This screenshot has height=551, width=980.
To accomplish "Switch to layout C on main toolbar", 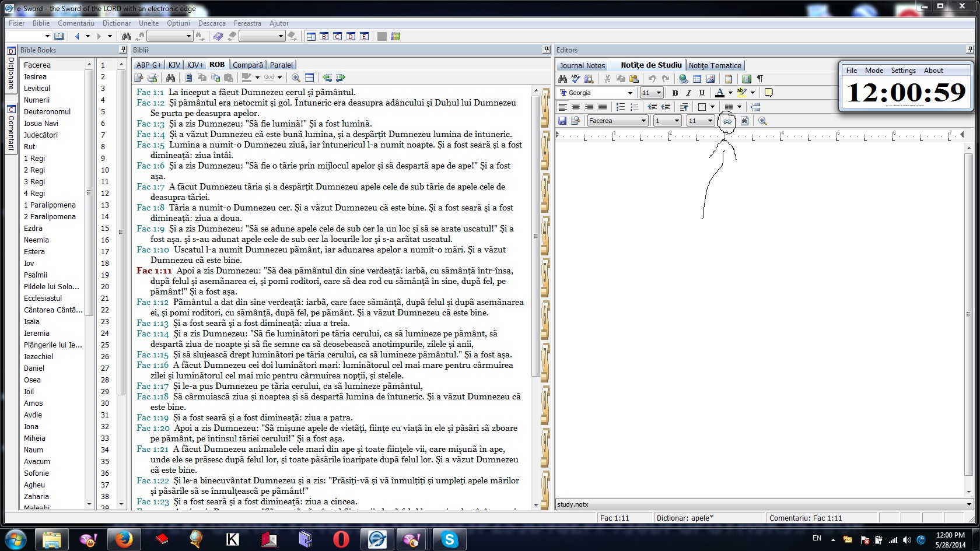I will tap(338, 36).
